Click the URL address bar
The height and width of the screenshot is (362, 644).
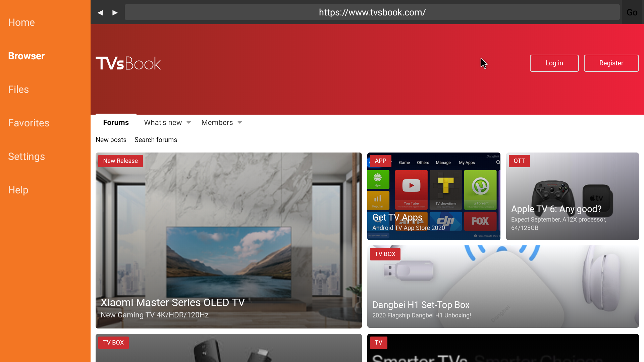[x=372, y=12]
